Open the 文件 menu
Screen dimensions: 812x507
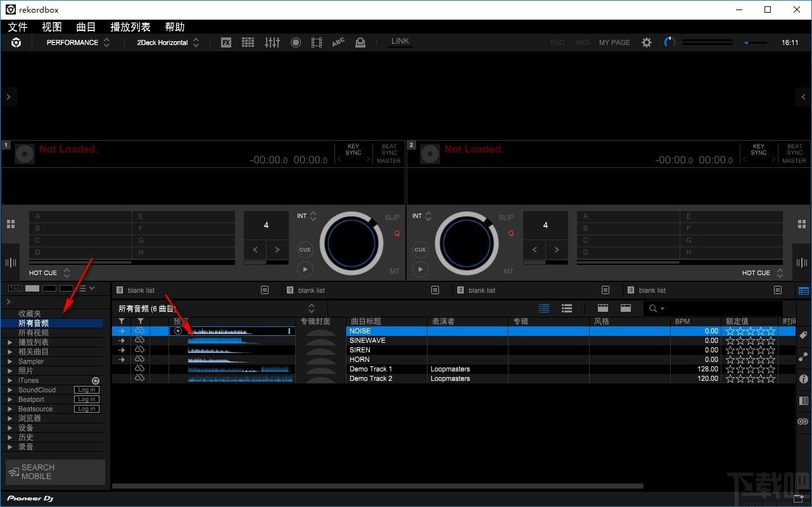coord(18,27)
